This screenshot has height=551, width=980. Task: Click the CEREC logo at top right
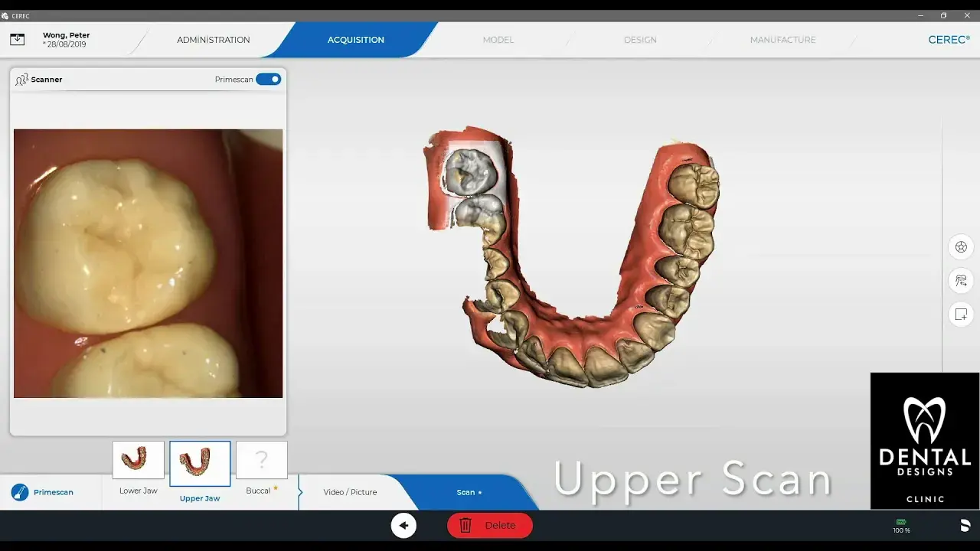[x=948, y=39]
